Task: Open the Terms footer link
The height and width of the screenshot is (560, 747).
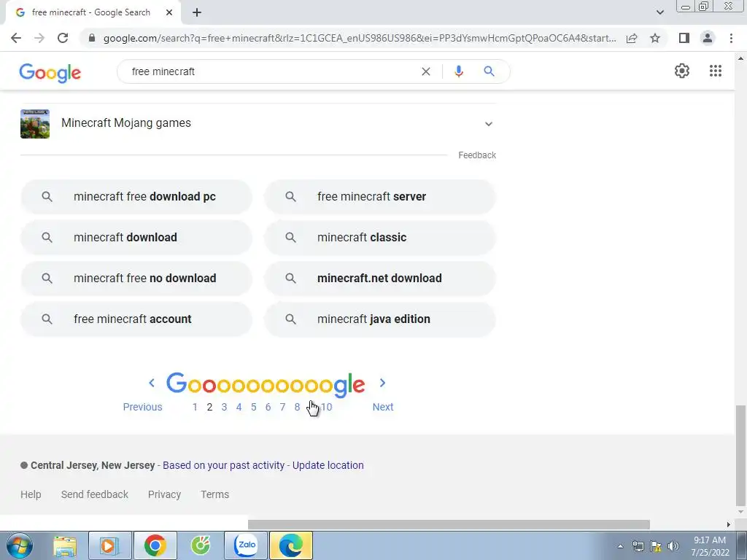Action: click(x=215, y=494)
